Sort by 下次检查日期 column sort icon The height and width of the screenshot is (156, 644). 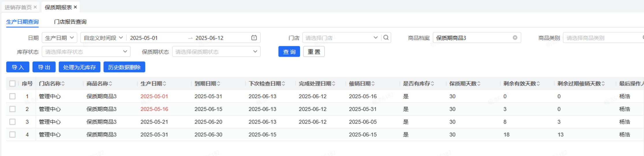pos(283,83)
